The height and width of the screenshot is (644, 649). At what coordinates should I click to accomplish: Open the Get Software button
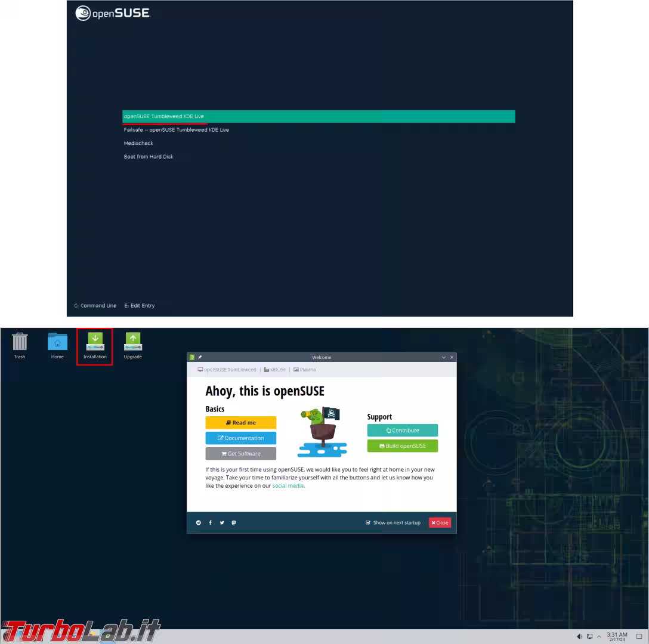tap(240, 454)
